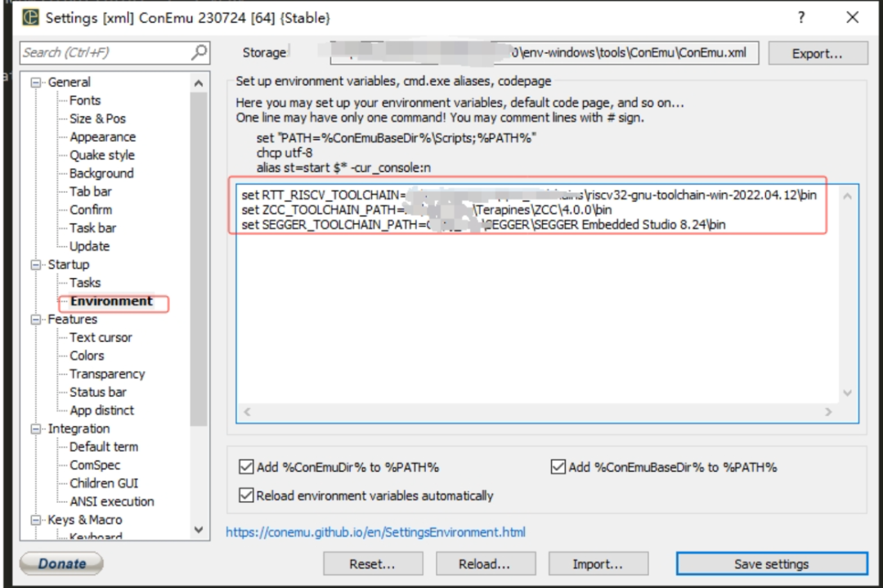Viewport: 883px width, 588px height.
Task: Select Transparency in the tree
Action: click(107, 374)
